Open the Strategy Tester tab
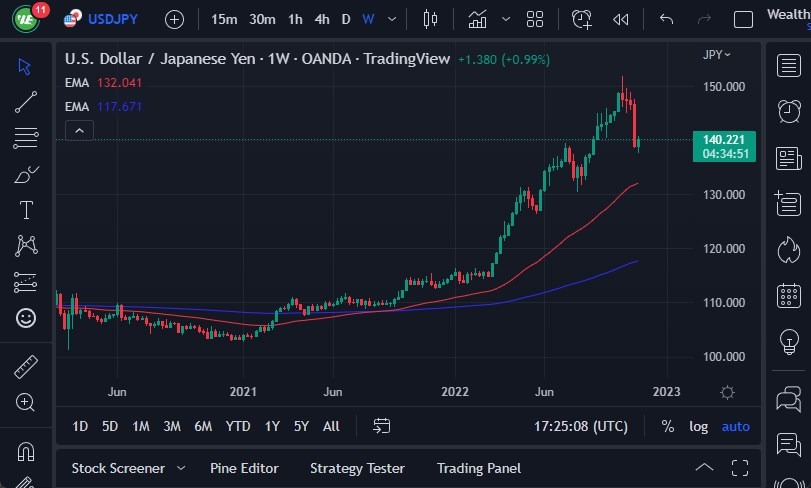 pos(357,468)
